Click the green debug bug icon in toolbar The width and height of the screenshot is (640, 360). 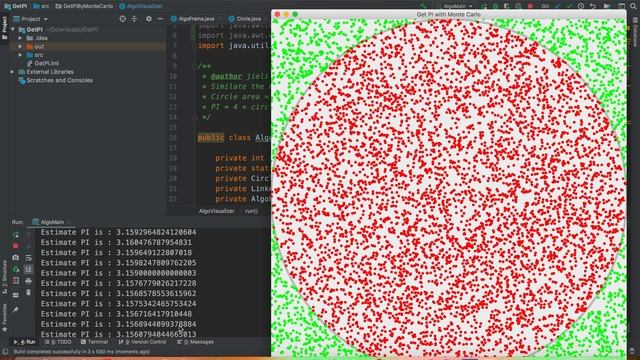(x=495, y=6)
